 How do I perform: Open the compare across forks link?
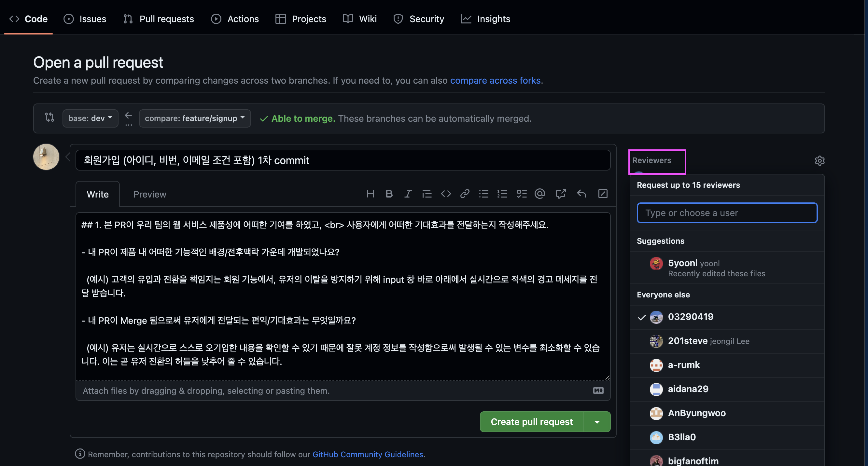(x=495, y=80)
